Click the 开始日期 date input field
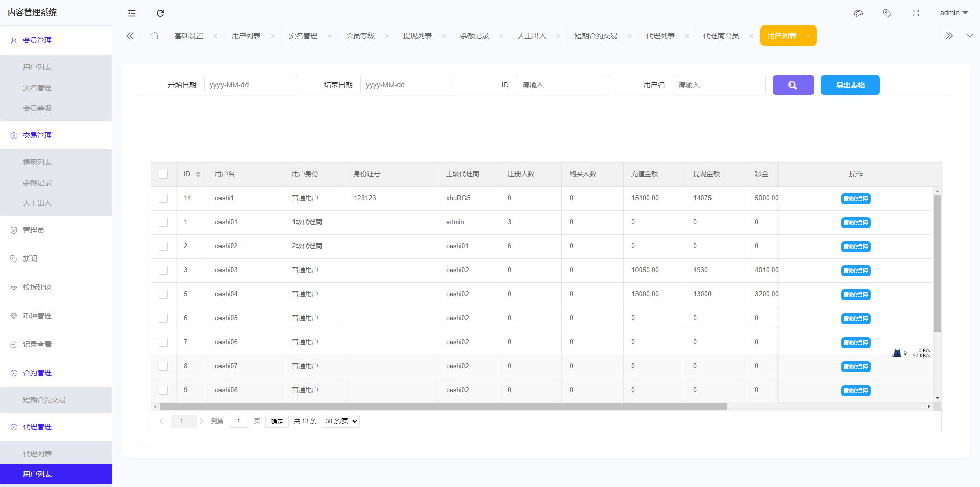The width and height of the screenshot is (980, 487). tap(250, 85)
